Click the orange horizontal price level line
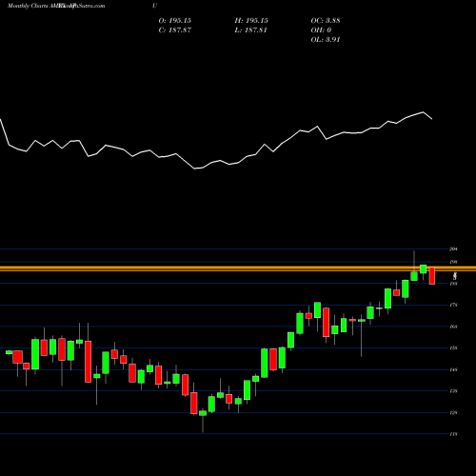The width and height of the screenshot is (476, 476). coord(238,268)
